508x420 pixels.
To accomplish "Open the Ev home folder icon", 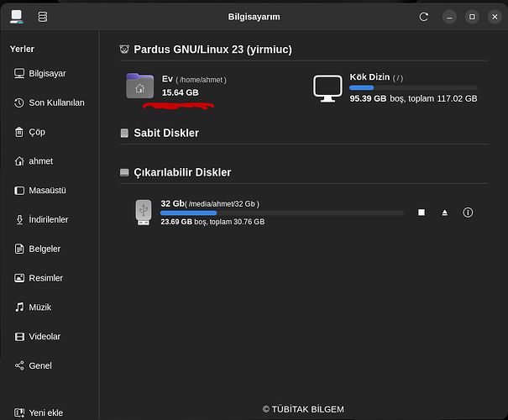I will tap(139, 86).
